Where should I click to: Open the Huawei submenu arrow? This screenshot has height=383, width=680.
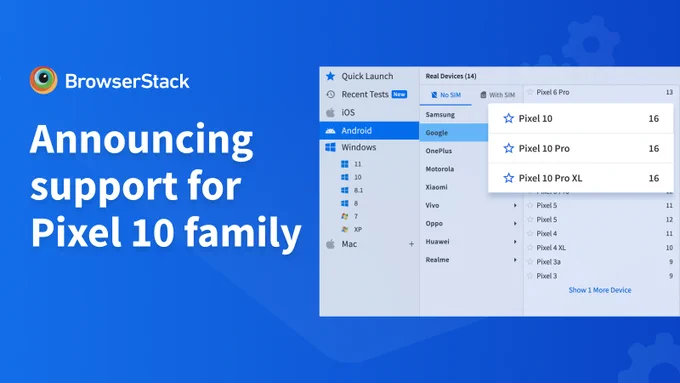pos(515,242)
